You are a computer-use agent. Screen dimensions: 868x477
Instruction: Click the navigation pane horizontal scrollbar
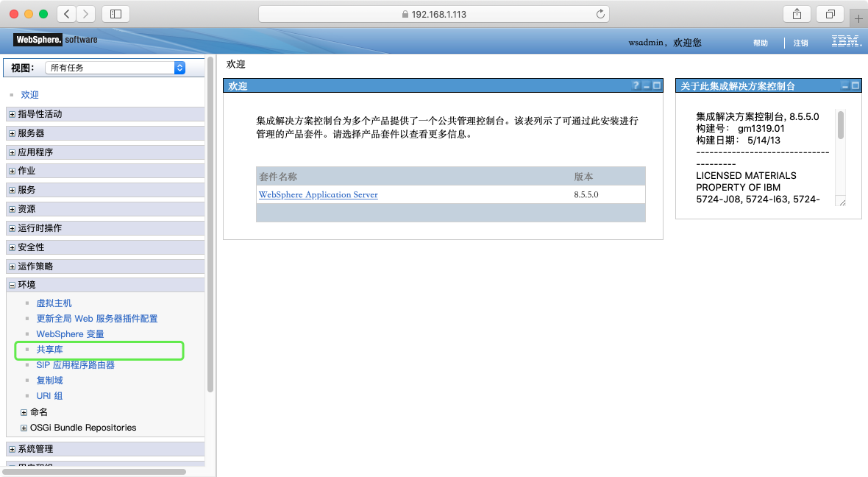[94, 472]
